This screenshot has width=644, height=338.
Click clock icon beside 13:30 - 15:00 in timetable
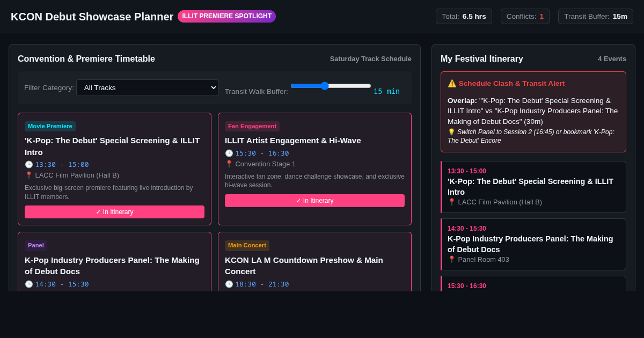pyautogui.click(x=29, y=165)
